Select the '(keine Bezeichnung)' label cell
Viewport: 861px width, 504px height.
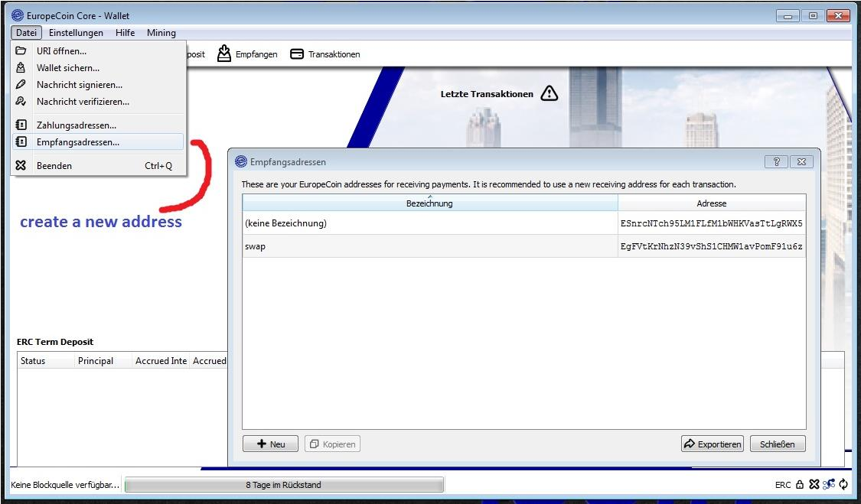click(430, 223)
